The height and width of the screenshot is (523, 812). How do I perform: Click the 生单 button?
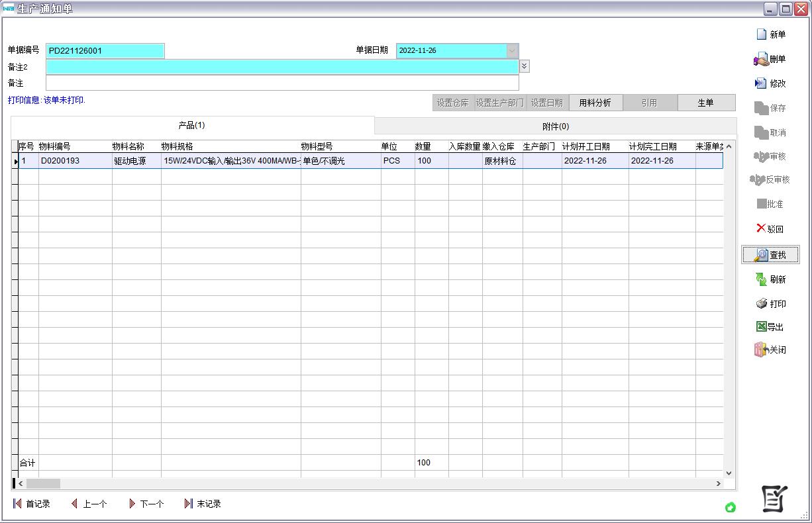(x=706, y=103)
